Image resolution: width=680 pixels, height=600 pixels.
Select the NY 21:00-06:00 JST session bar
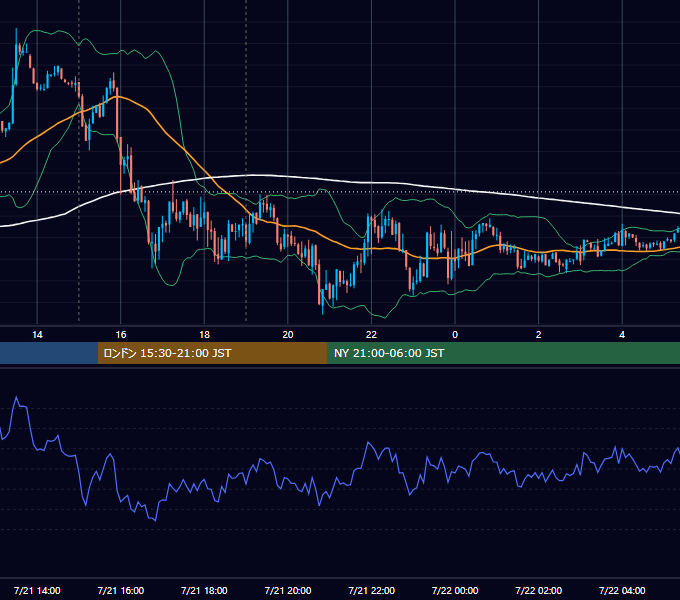tap(503, 353)
